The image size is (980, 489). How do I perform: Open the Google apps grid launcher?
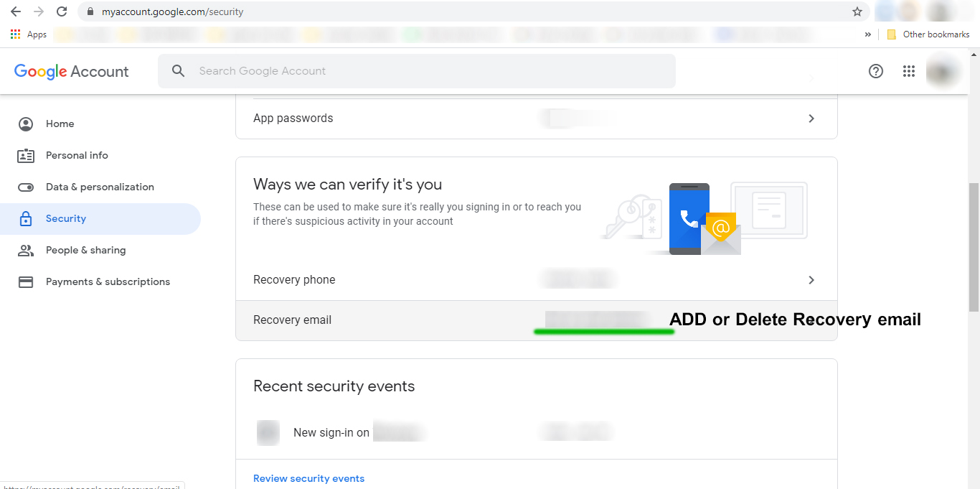tap(909, 71)
